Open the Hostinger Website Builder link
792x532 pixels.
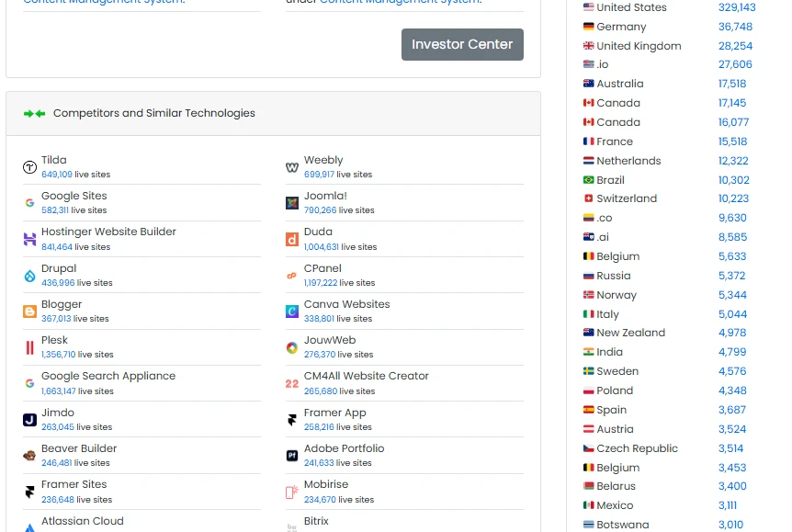[x=109, y=231]
